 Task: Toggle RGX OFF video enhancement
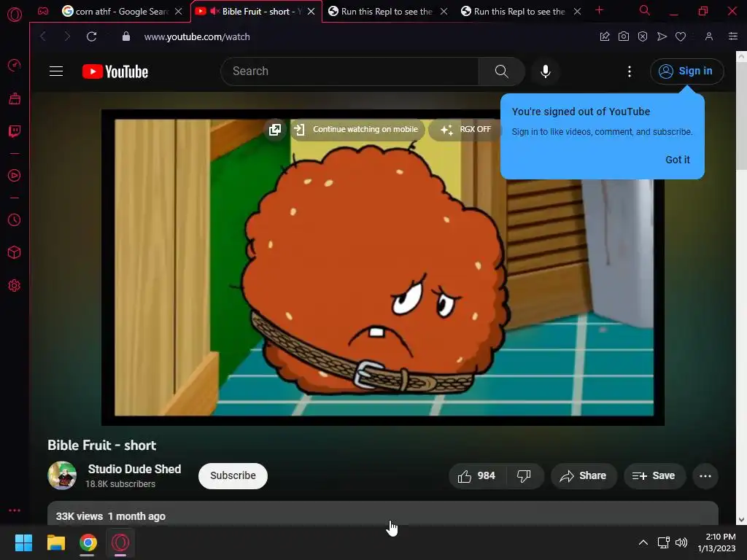(465, 130)
